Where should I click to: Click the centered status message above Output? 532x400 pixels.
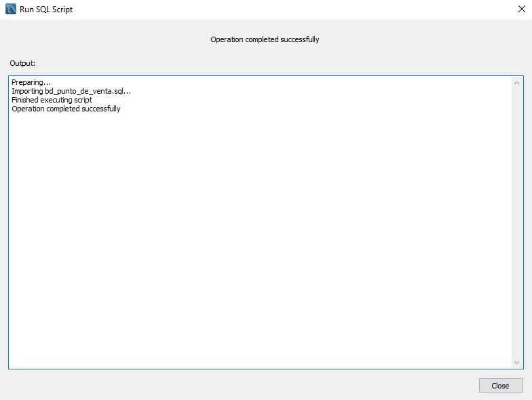tap(265, 39)
